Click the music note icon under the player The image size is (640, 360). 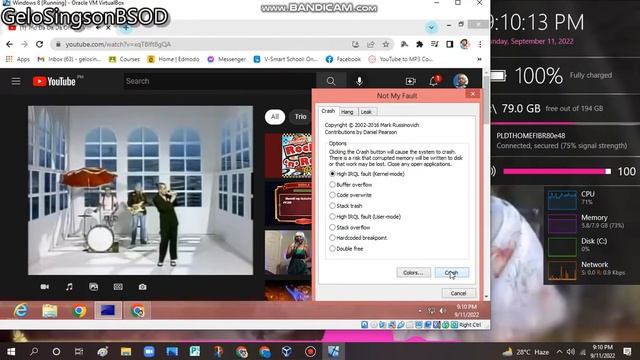(x=69, y=287)
